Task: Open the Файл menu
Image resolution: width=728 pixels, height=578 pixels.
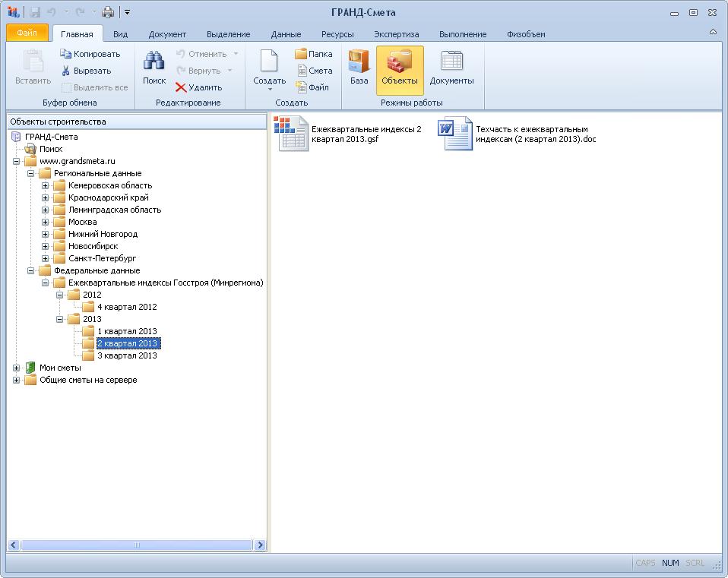Action: point(27,33)
